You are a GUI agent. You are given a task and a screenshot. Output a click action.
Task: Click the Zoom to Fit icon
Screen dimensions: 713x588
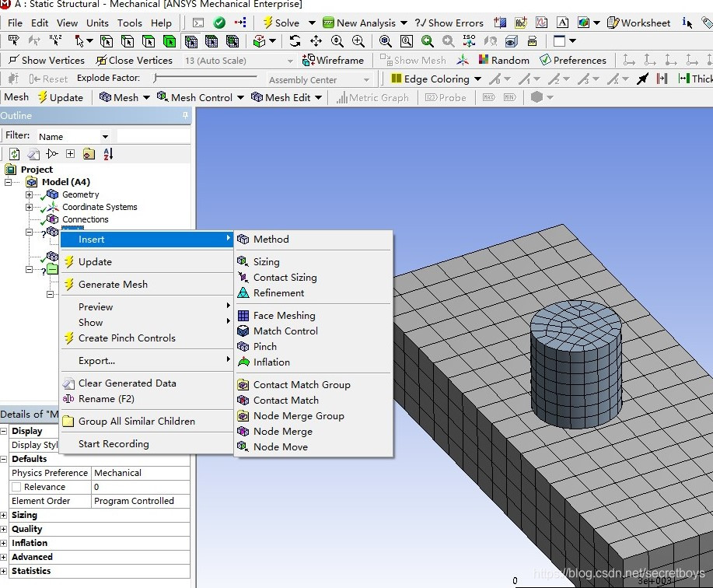(385, 41)
